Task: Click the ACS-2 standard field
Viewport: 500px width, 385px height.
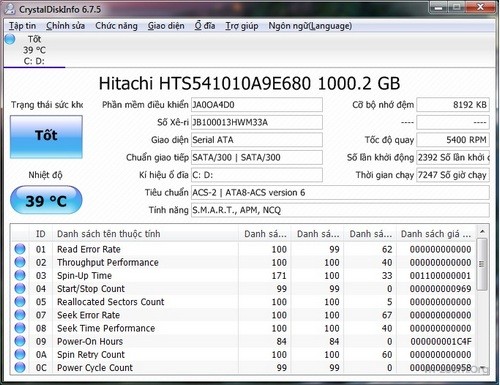Action: point(340,192)
